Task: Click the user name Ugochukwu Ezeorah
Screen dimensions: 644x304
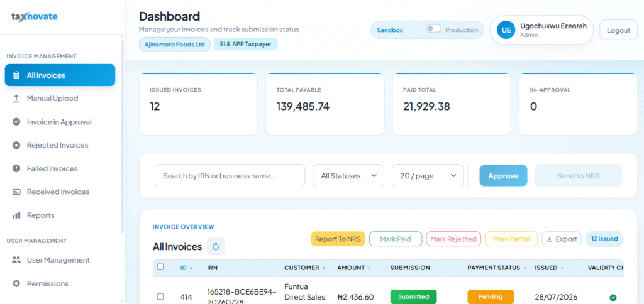Action: pos(553,26)
